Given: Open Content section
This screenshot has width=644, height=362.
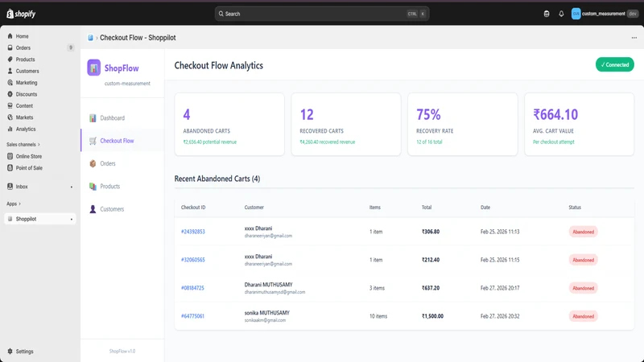Looking at the screenshot, I should pyautogui.click(x=24, y=105).
